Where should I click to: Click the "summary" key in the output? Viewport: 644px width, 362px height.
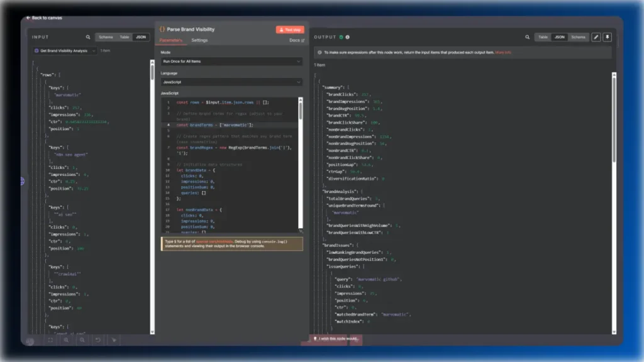[333, 87]
